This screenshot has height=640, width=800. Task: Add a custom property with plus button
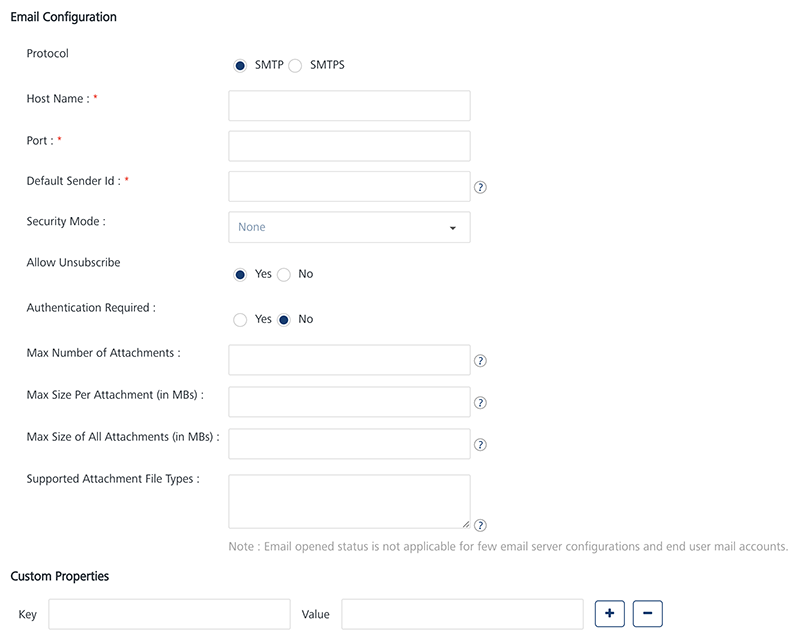[x=609, y=613]
